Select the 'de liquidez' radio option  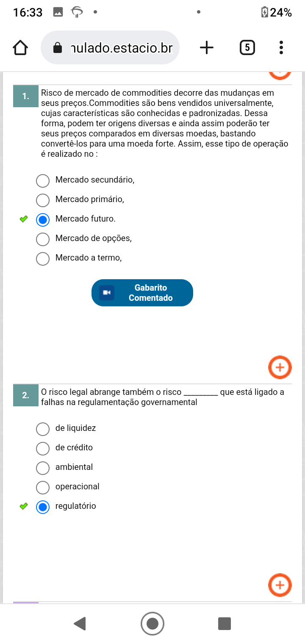point(43,428)
